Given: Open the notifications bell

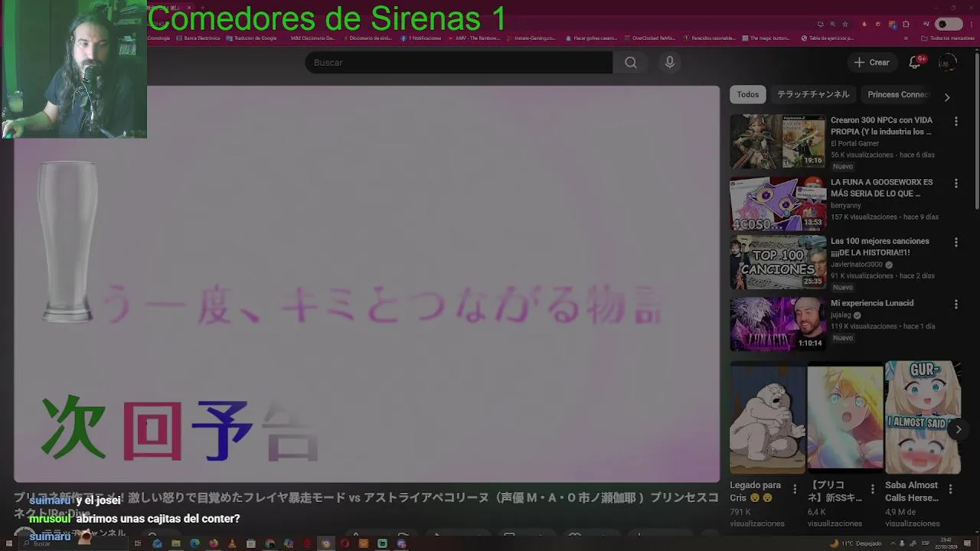Looking at the screenshot, I should click(x=915, y=63).
